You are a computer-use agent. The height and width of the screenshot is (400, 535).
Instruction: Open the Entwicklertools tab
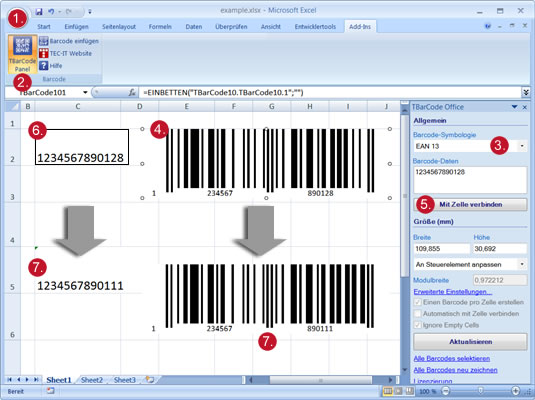tap(315, 27)
